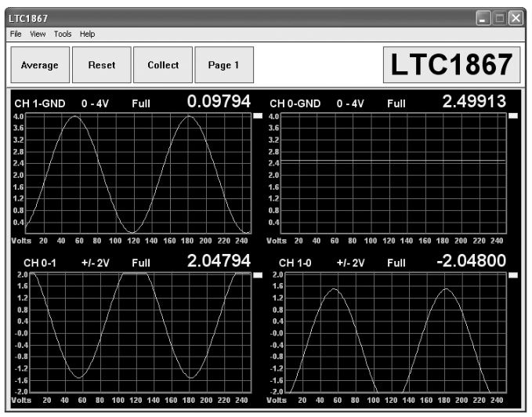Image resolution: width=532 pixels, height=417 pixels.
Task: Toggle the Full label on the CH 1-0 plot
Action: pyautogui.click(x=397, y=263)
